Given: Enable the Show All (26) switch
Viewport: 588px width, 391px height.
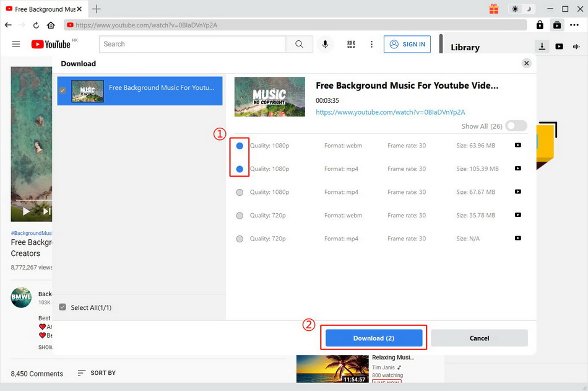Looking at the screenshot, I should point(516,126).
